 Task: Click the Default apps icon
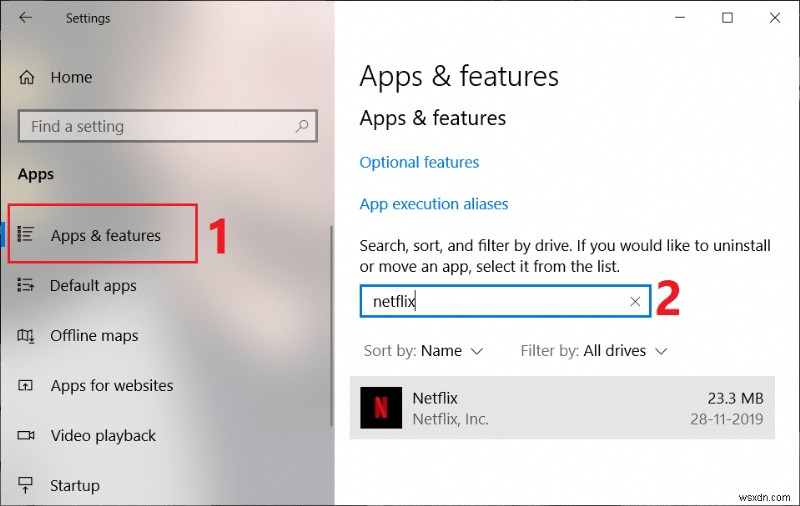click(26, 285)
